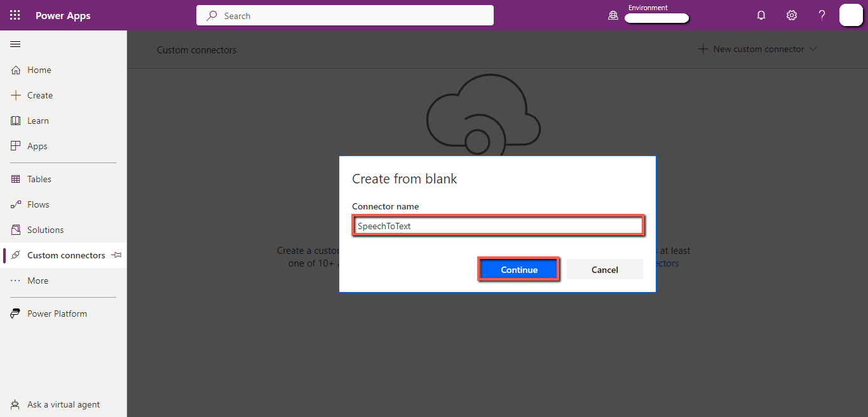Click the Cancel button in dialog
The width and height of the screenshot is (868, 417).
(605, 270)
